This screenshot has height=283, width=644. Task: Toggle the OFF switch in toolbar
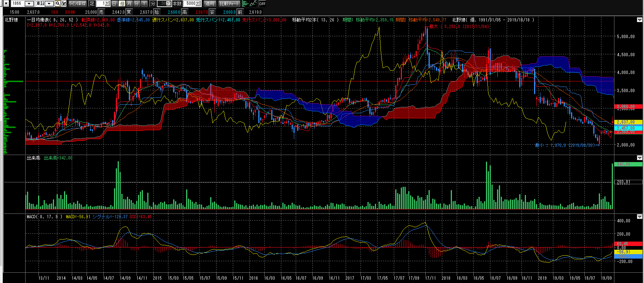[262, 4]
